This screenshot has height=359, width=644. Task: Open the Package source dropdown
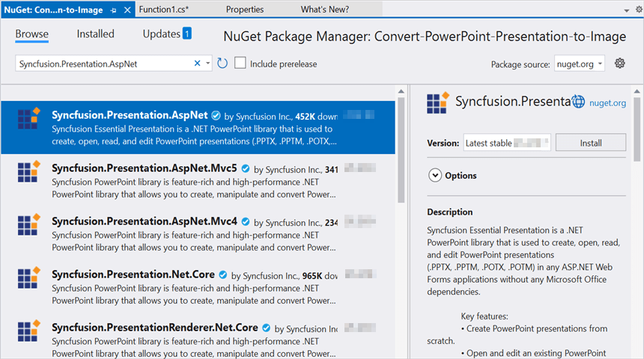pos(580,64)
